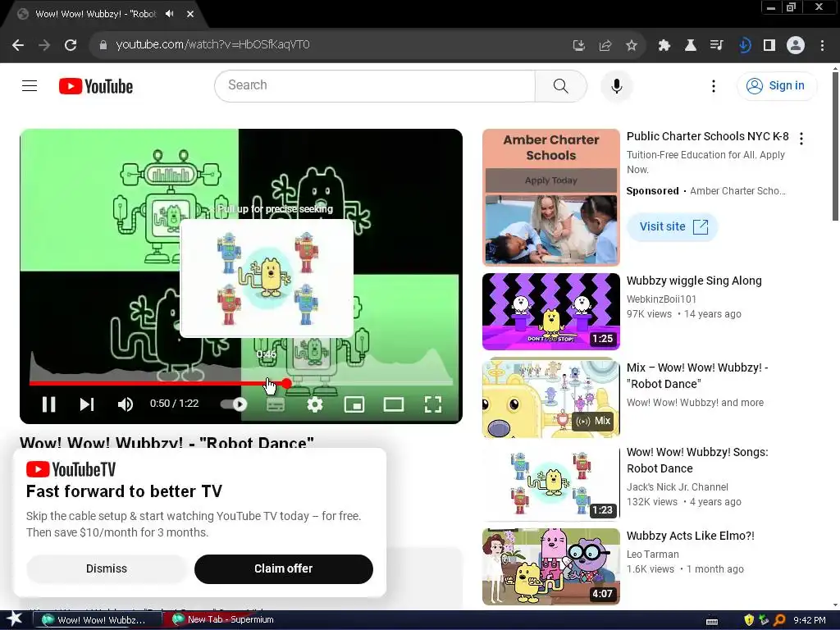Reload the current page
This screenshot has height=630, width=840.
click(x=71, y=45)
